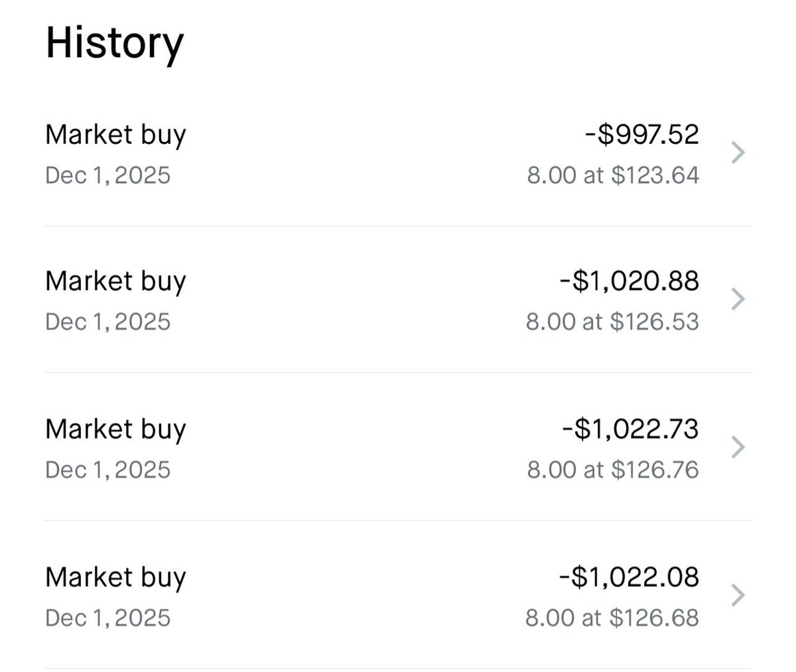Click the "8.00 at $123.64" detail text
Image resolution: width=796 pixels, height=672 pixels.
613,176
